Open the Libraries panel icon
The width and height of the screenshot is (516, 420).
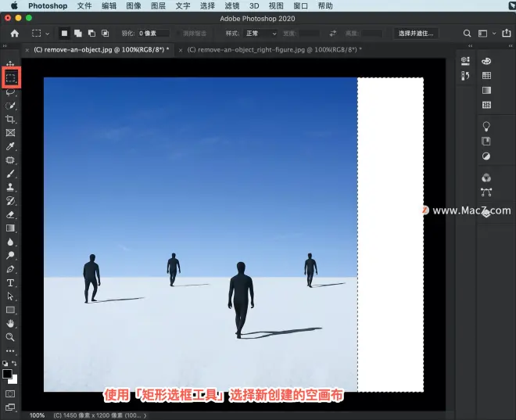coord(486,142)
